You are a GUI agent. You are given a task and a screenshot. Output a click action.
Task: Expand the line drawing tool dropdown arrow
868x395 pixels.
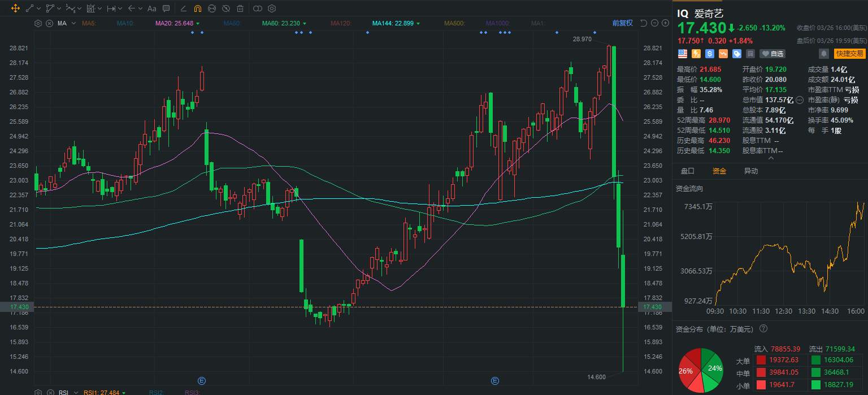38,8
